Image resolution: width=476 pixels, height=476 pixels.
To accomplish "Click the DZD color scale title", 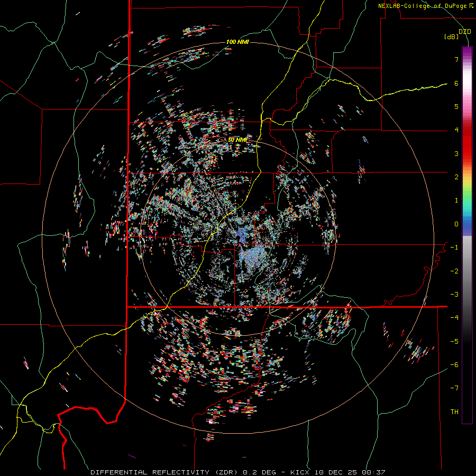I will [465, 32].
